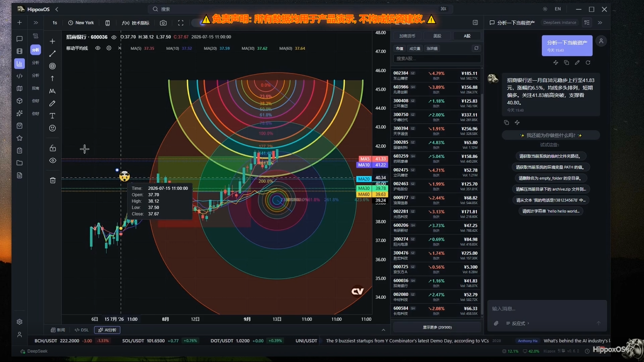The height and width of the screenshot is (362, 644).
Task: Open the 反应式 mode dropdown
Action: 518,323
